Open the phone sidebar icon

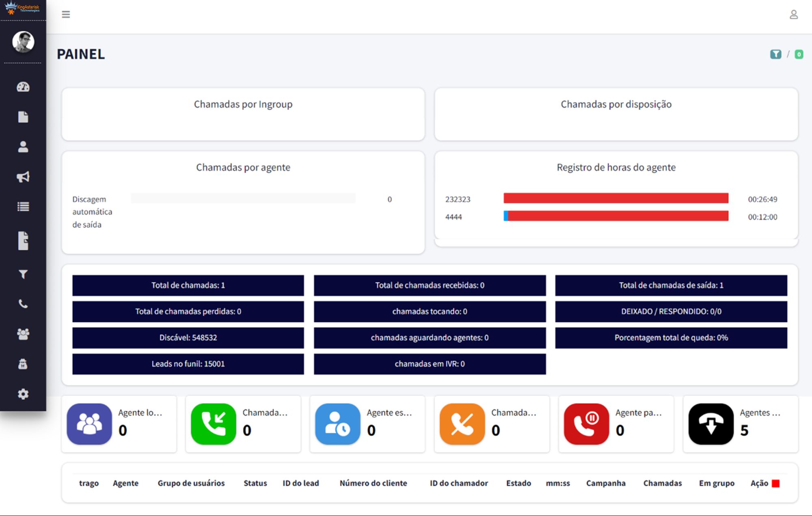tap(23, 304)
